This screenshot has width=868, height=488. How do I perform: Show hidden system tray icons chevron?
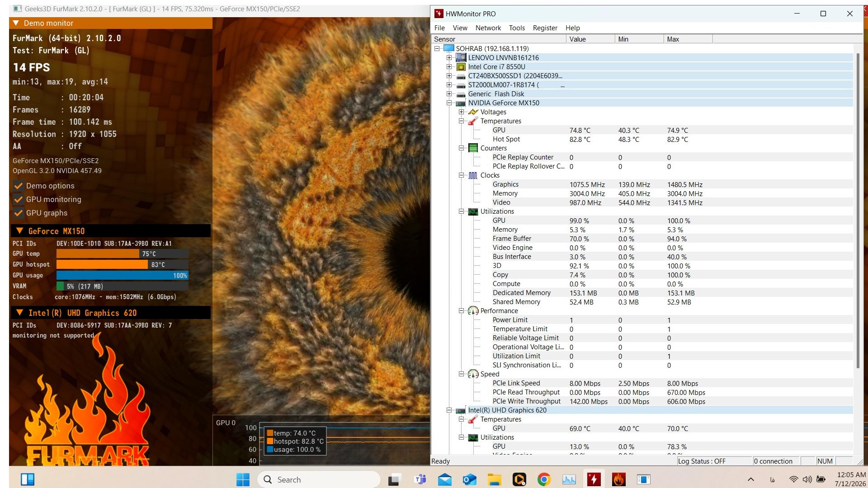point(751,479)
